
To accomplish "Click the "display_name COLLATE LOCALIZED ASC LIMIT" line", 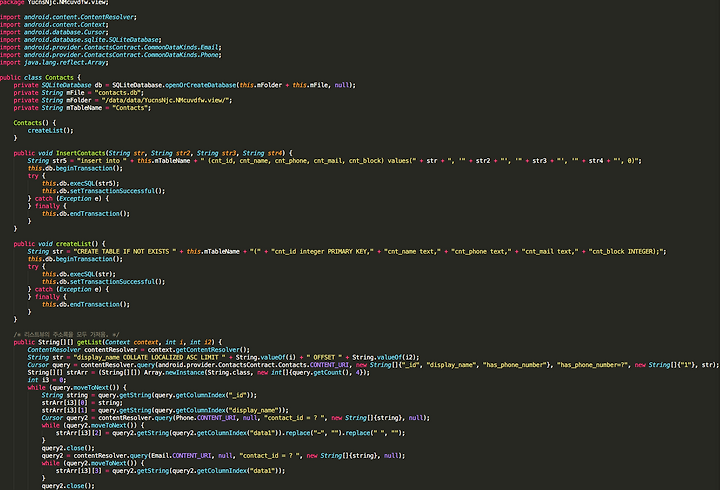I will coord(223,357).
